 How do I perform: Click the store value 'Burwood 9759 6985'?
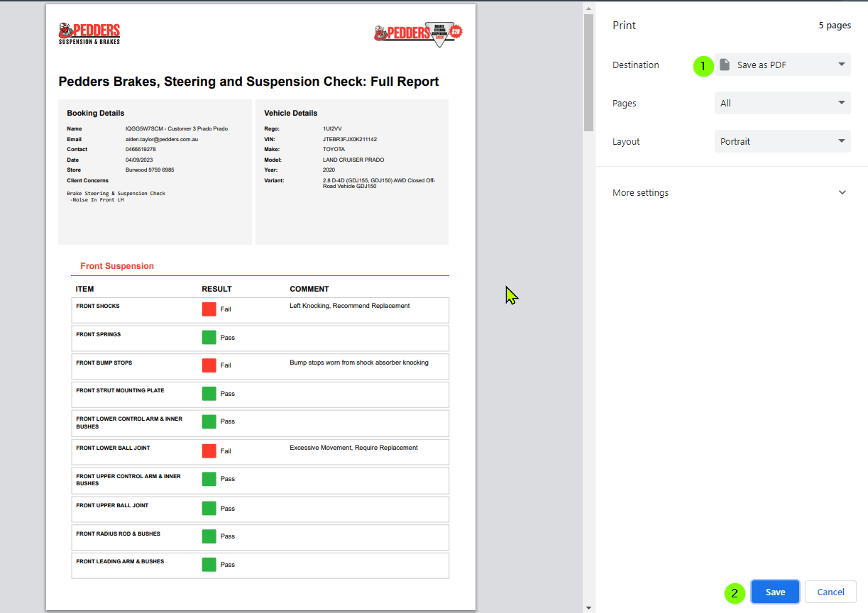150,170
